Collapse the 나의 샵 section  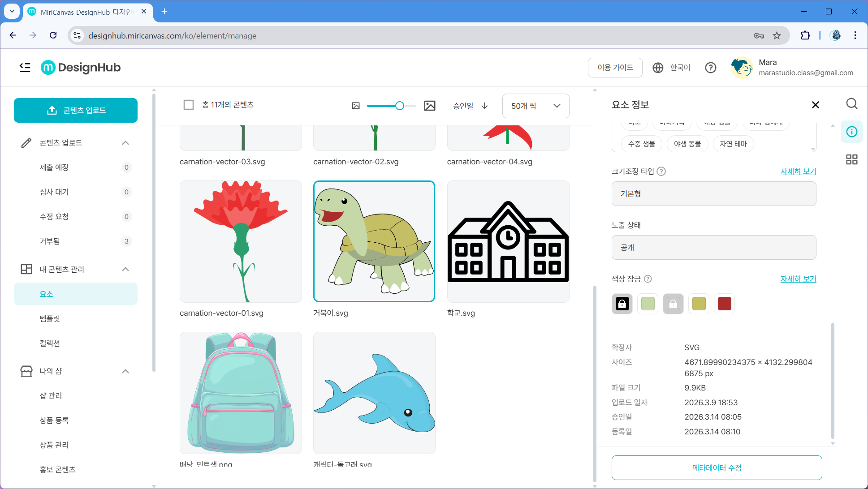click(x=125, y=371)
